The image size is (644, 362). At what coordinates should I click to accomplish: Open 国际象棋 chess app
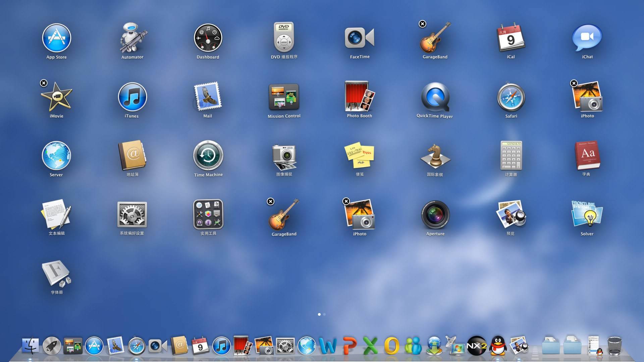(x=435, y=156)
